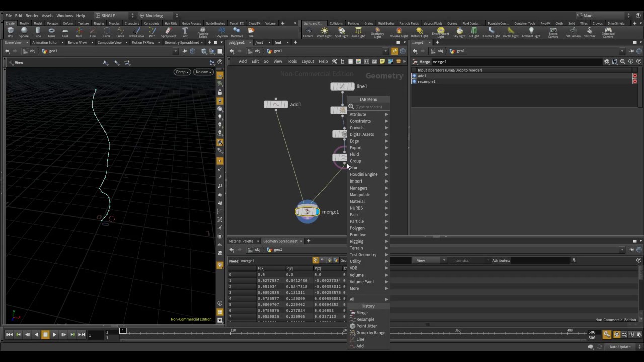Select the Spray Paint shelf tool
644x362 pixels.
tap(169, 33)
